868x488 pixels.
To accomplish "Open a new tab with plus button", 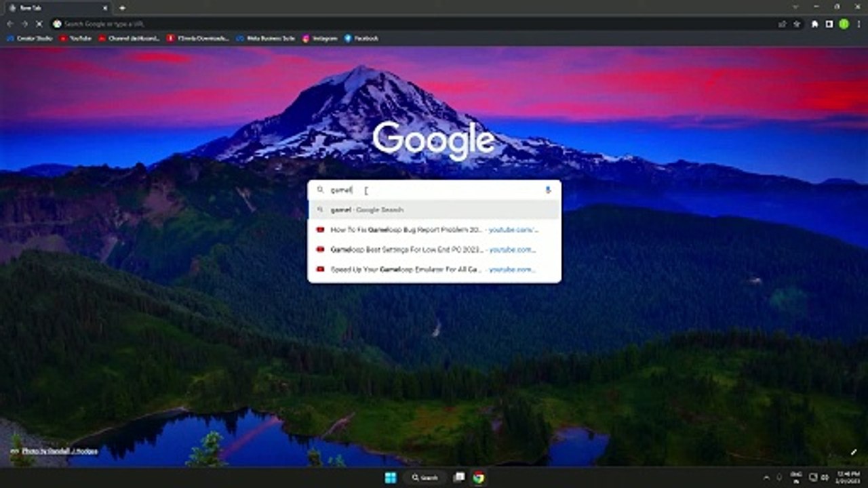I will pyautogui.click(x=122, y=7).
